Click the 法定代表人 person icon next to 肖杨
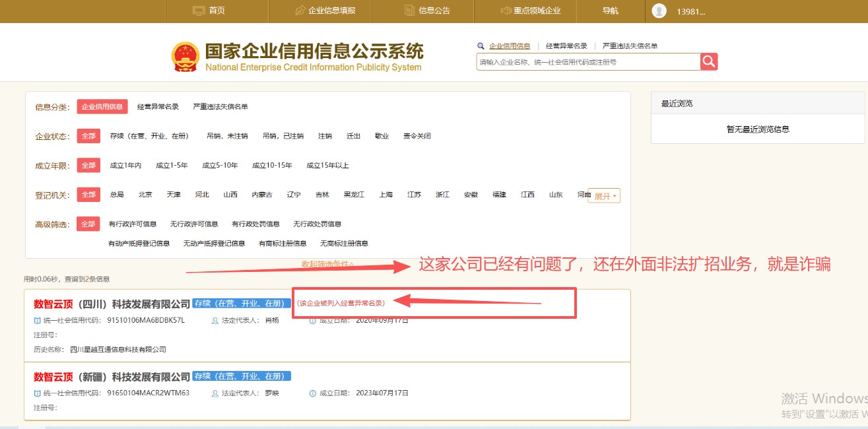 (215, 320)
